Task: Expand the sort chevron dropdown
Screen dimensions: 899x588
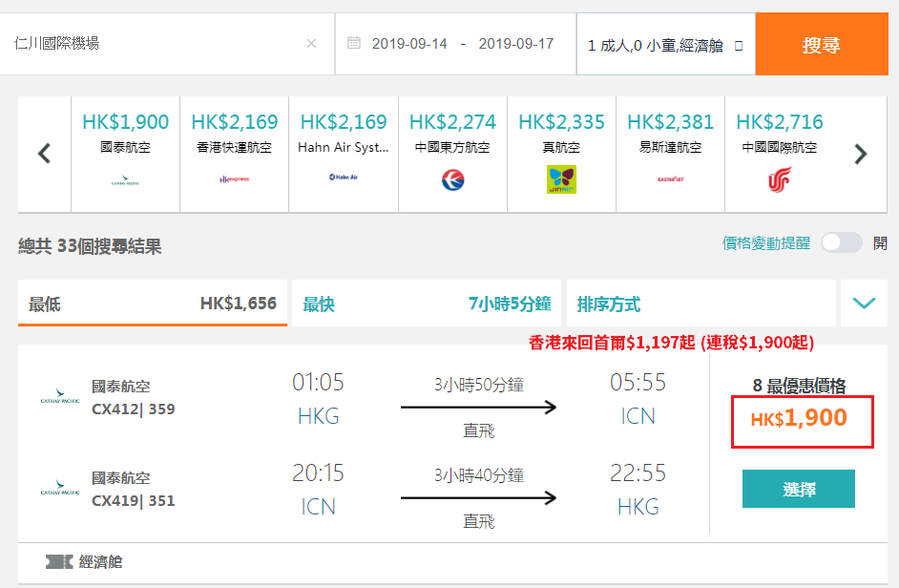Action: coord(864,303)
